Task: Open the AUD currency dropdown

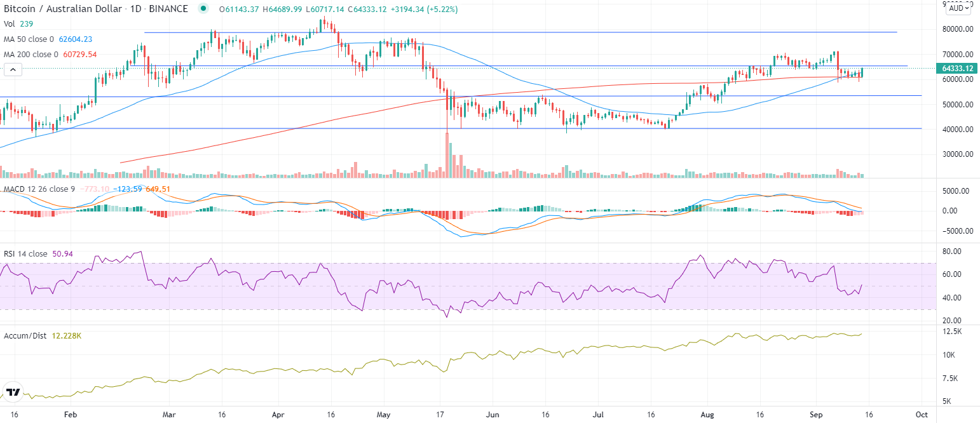Action: point(958,9)
